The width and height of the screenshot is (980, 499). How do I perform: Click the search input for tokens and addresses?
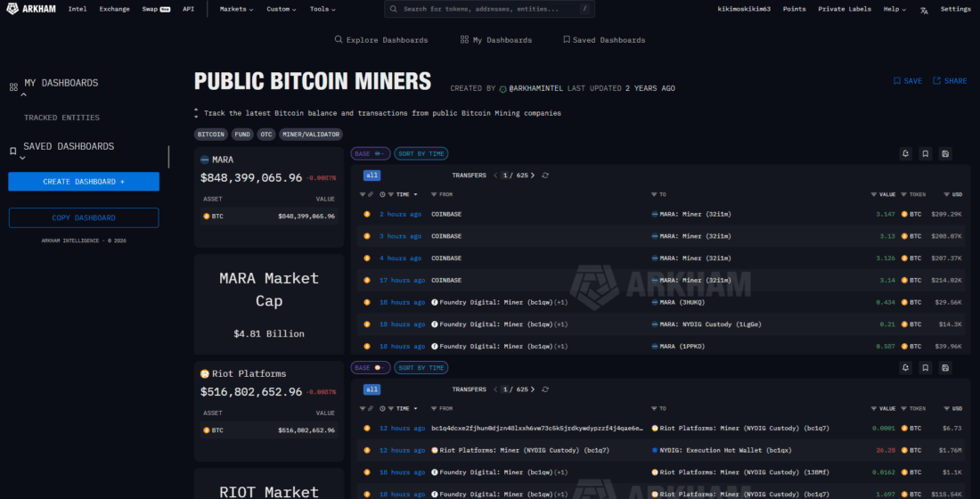489,10
